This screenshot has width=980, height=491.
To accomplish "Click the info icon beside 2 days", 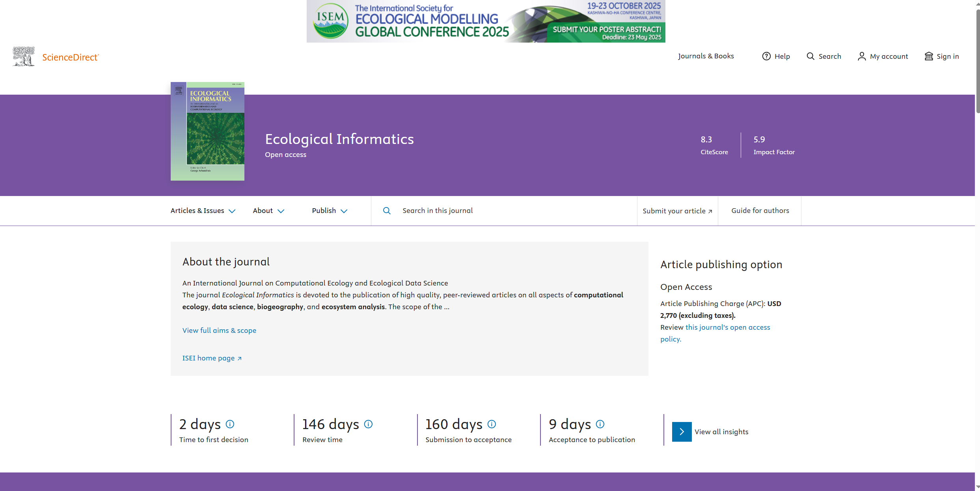I will tap(230, 424).
